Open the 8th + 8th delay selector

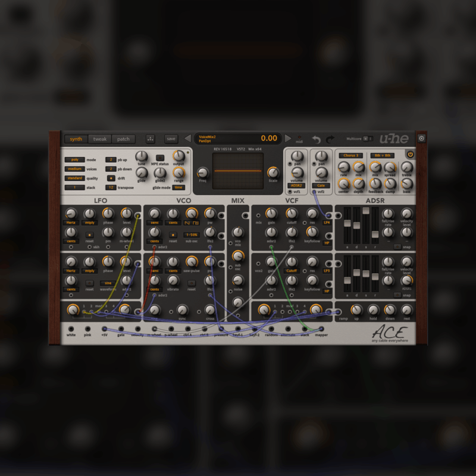point(382,155)
